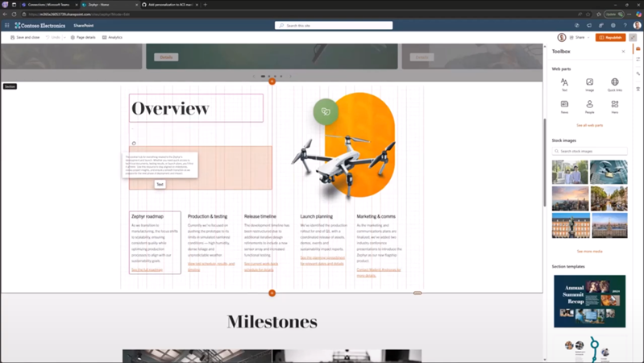Image resolution: width=644 pixels, height=363 pixels.
Task: Open Contact Madison Andrews link
Action: coord(379,273)
